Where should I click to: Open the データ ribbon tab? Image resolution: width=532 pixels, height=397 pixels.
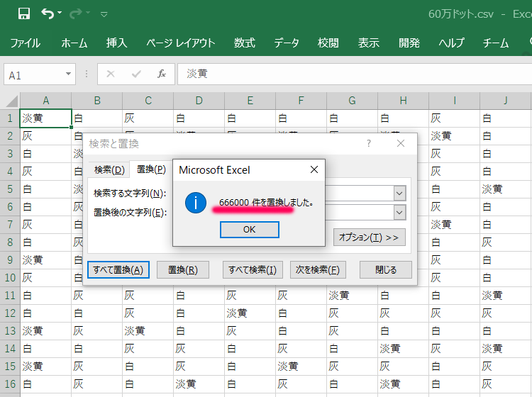[287, 43]
